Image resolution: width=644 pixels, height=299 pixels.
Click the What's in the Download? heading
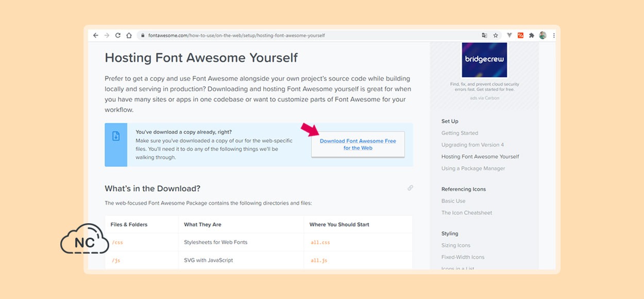152,188
